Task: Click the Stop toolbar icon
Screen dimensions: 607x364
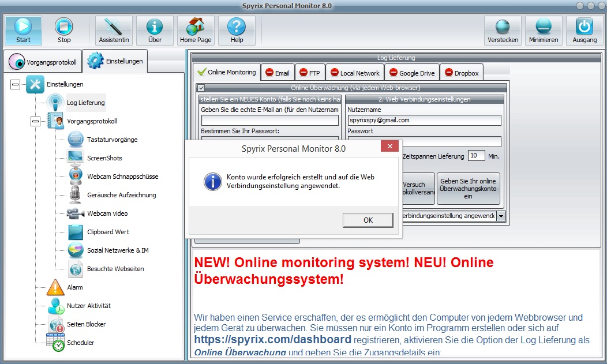Action: coord(64,27)
